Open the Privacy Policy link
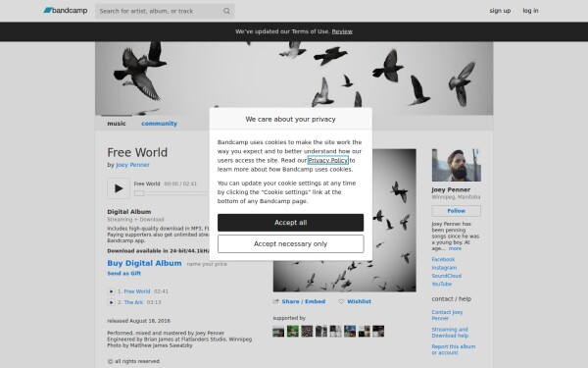Viewport: 588px width, 368px height. [x=327, y=160]
